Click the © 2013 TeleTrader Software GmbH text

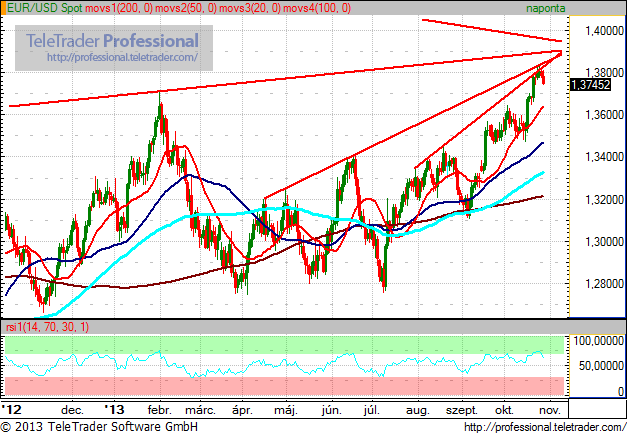[99, 426]
